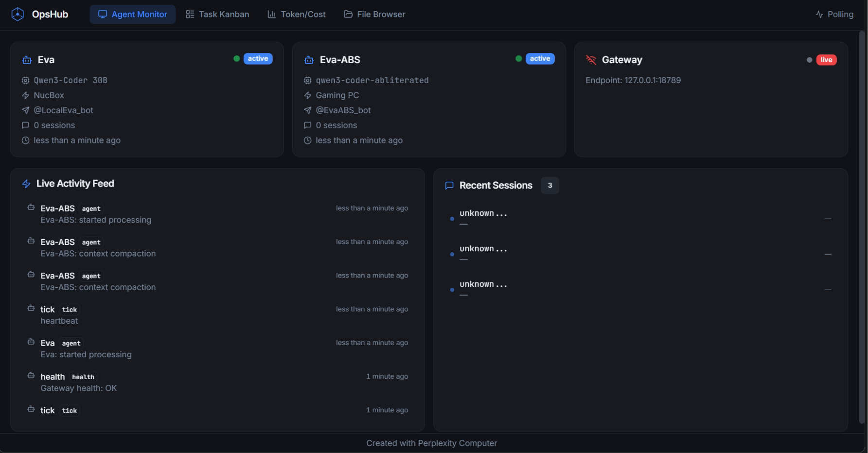The image size is (868, 453).
Task: Open the Agent Monitor tab
Action: (133, 15)
